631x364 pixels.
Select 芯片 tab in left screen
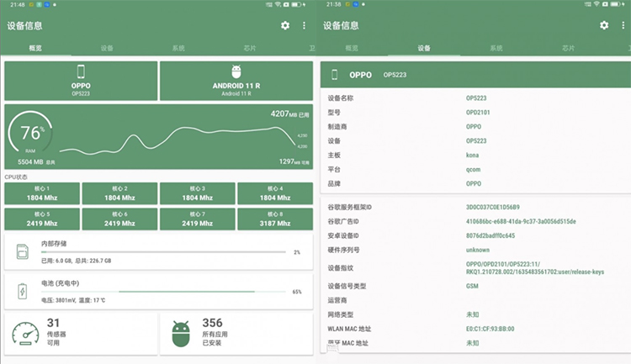click(x=250, y=48)
